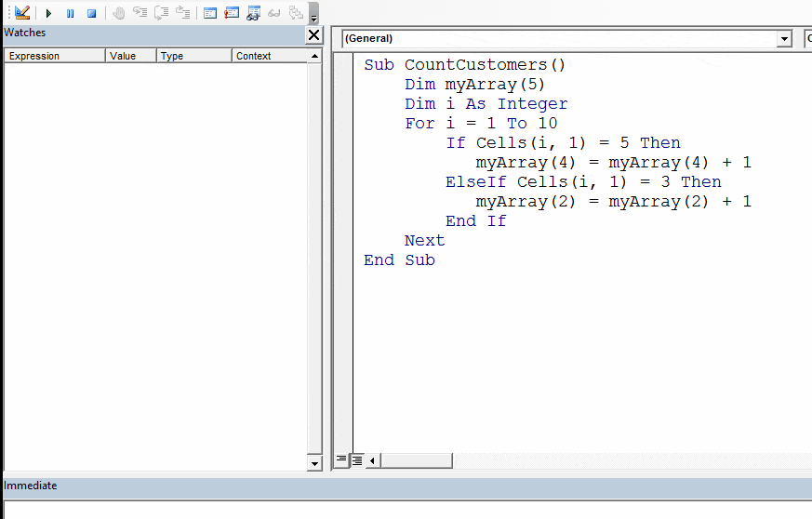Click Watches scrollbar down arrow
The height and width of the screenshot is (519, 812).
[x=314, y=463]
